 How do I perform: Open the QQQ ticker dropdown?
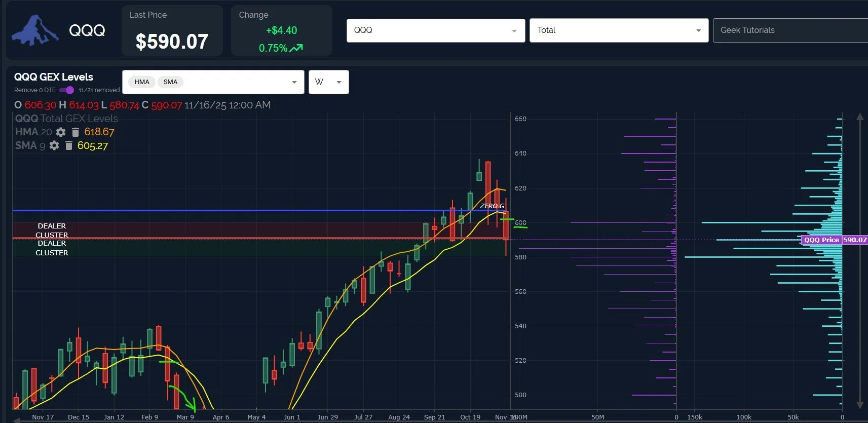(436, 30)
